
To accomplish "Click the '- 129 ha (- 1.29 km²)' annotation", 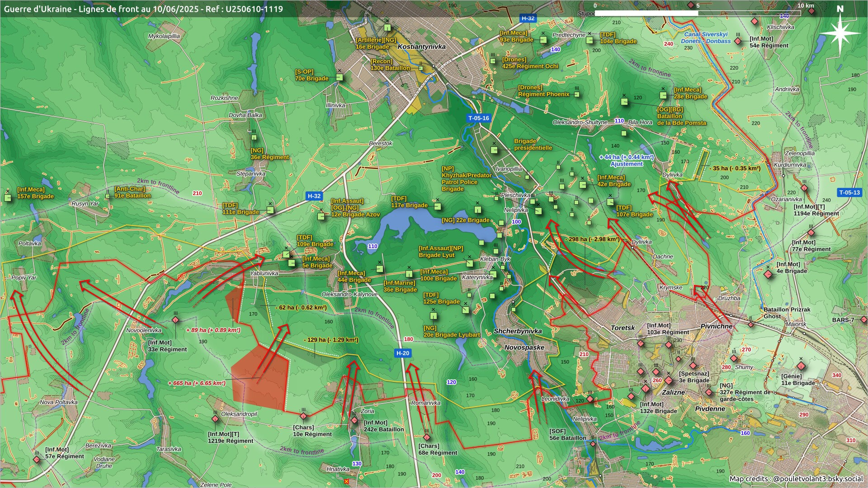I will (331, 340).
